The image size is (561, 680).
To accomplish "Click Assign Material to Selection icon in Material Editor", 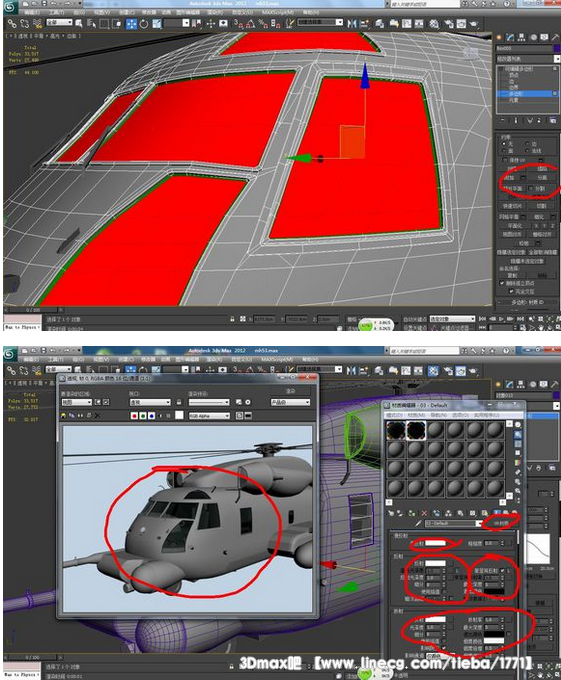I will click(x=412, y=513).
